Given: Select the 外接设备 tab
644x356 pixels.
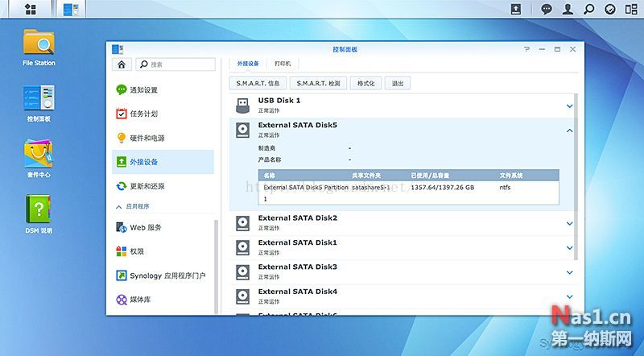Looking at the screenshot, I should click(x=248, y=63).
